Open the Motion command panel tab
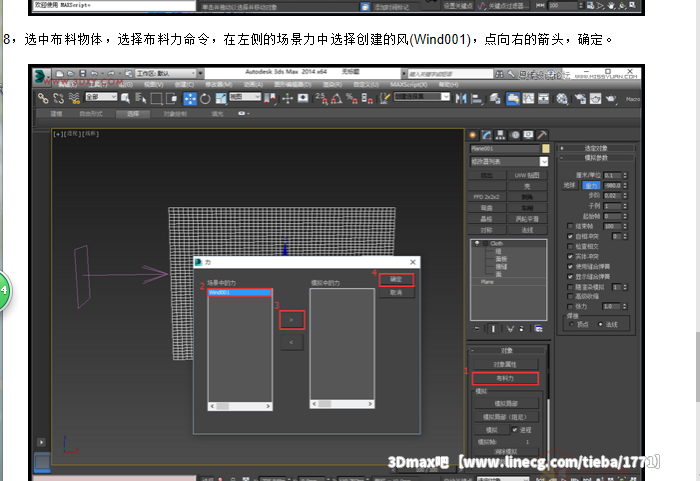This screenshot has height=481, width=700. 515,135
